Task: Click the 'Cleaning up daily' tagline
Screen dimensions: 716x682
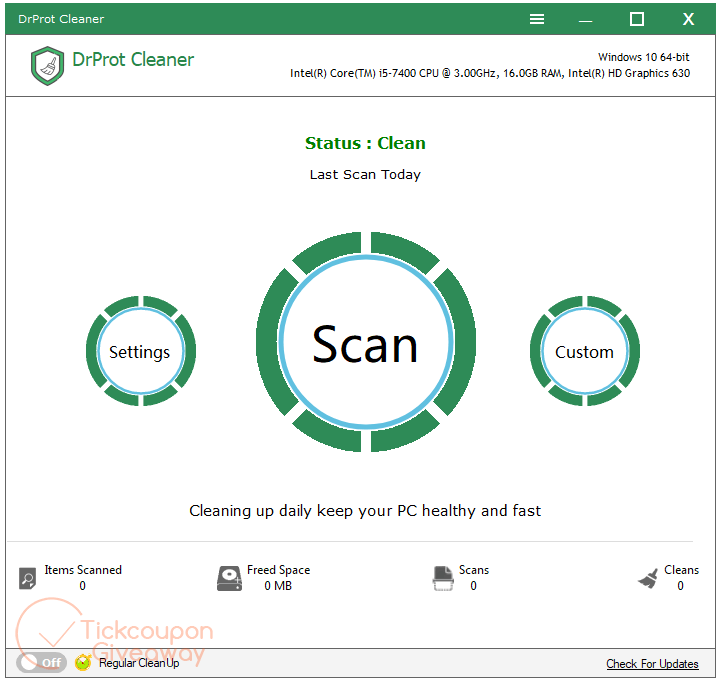Action: point(365,511)
